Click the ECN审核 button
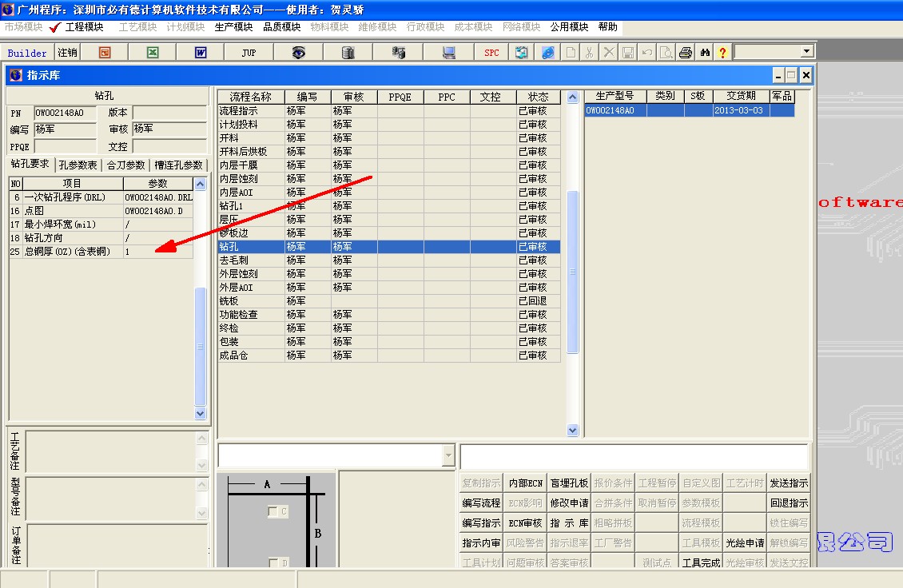Image resolution: width=903 pixels, height=588 pixels. (525, 523)
